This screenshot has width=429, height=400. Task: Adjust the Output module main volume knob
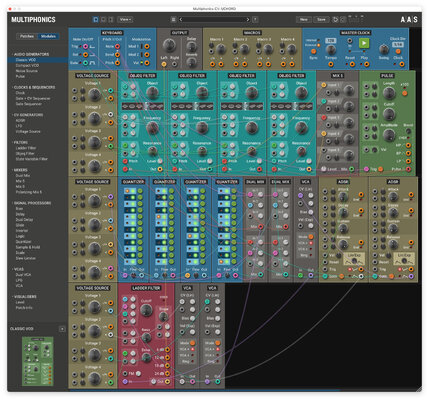169,46
